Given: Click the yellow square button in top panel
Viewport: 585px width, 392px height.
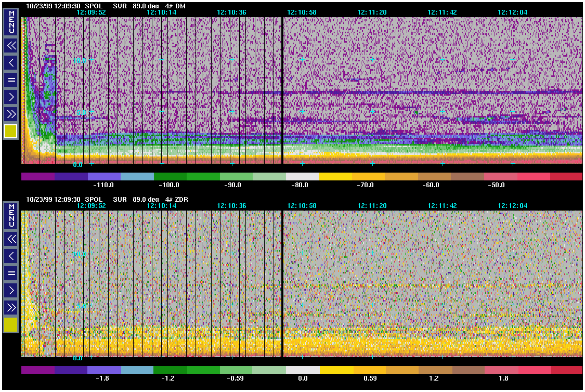Looking at the screenshot, I should 11,132.
